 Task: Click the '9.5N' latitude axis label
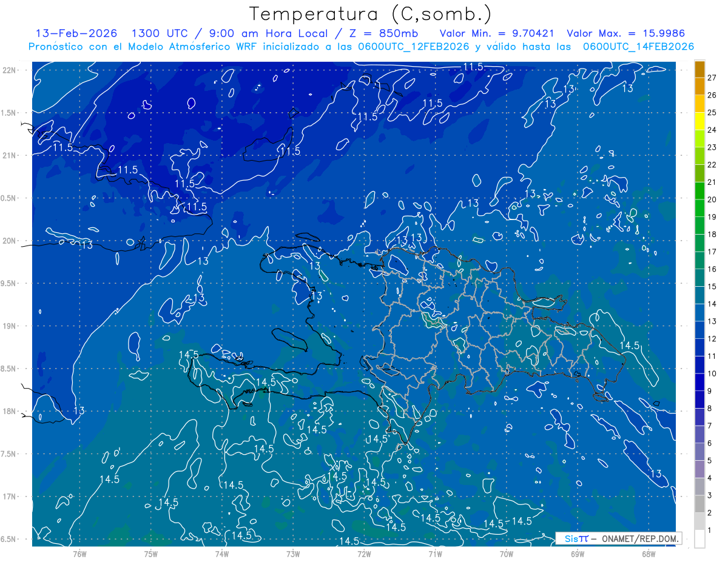pyautogui.click(x=8, y=283)
